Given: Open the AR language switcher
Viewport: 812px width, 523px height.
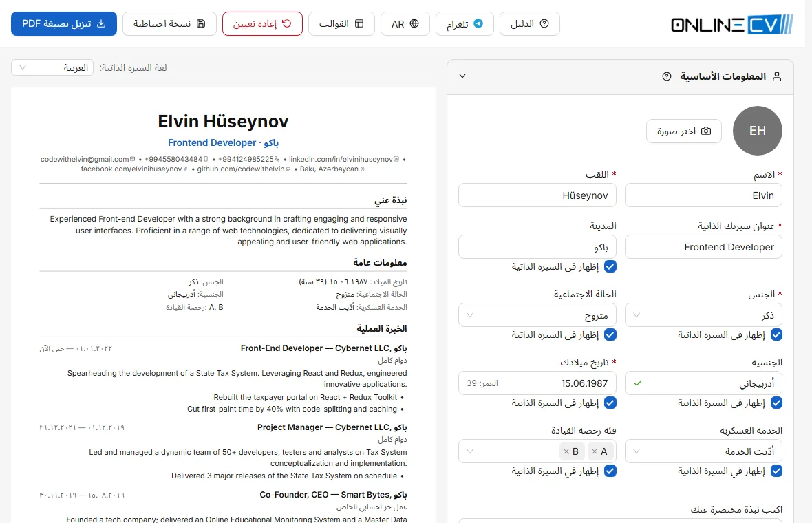Looking at the screenshot, I should [405, 24].
